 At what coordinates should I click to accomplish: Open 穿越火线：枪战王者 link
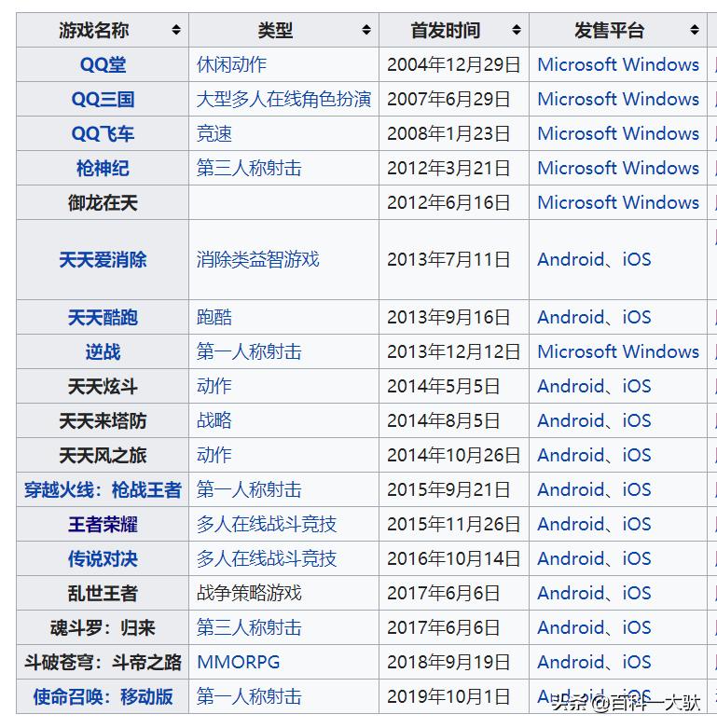(103, 490)
